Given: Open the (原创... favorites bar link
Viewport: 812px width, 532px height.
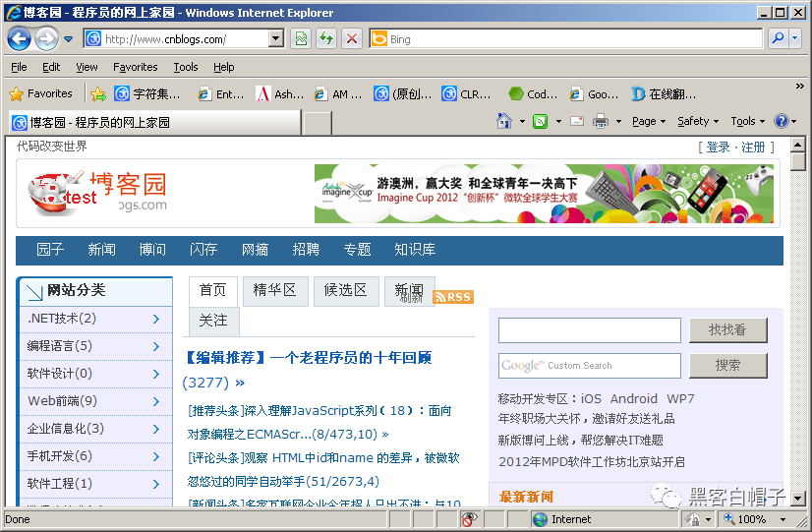Looking at the screenshot, I should (x=403, y=93).
